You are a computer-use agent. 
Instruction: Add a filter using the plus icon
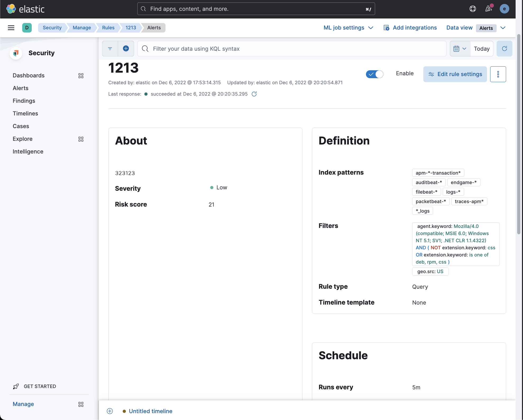[126, 48]
